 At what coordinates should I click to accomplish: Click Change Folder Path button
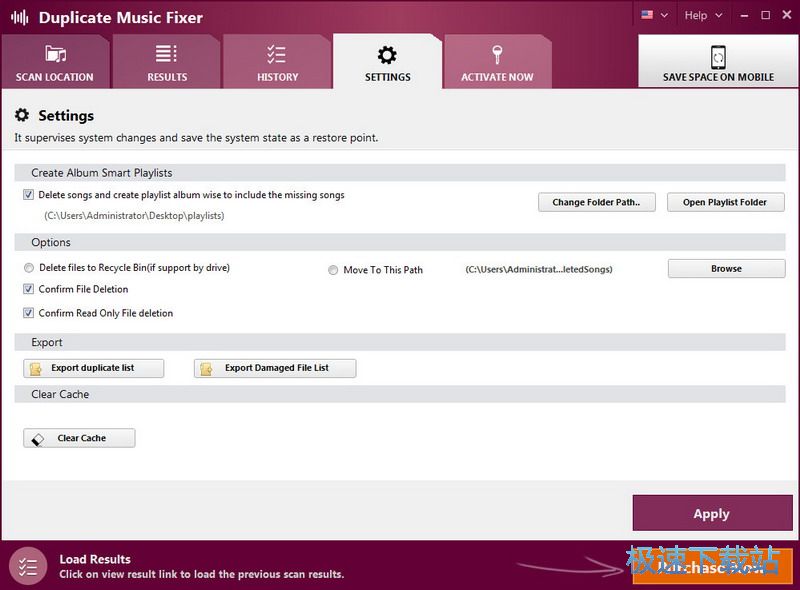[x=596, y=202]
